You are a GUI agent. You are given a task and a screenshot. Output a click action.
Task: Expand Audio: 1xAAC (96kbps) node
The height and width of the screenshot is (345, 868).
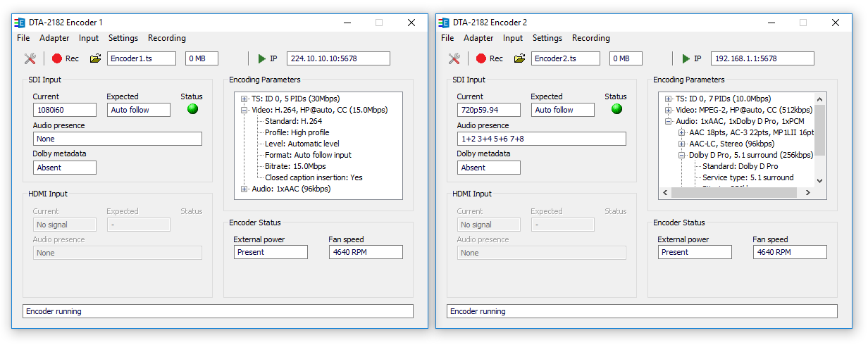tap(244, 189)
